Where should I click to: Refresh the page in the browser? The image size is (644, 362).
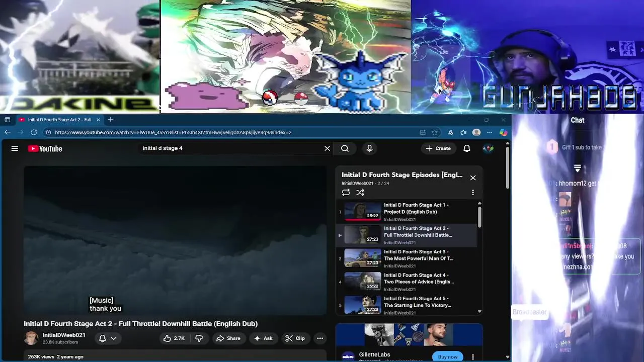tap(34, 132)
